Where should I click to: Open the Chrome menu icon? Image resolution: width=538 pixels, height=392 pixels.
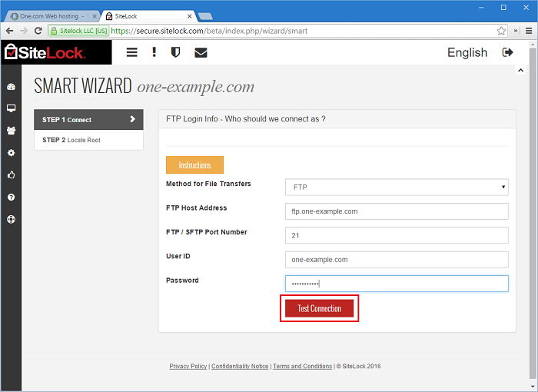click(529, 31)
